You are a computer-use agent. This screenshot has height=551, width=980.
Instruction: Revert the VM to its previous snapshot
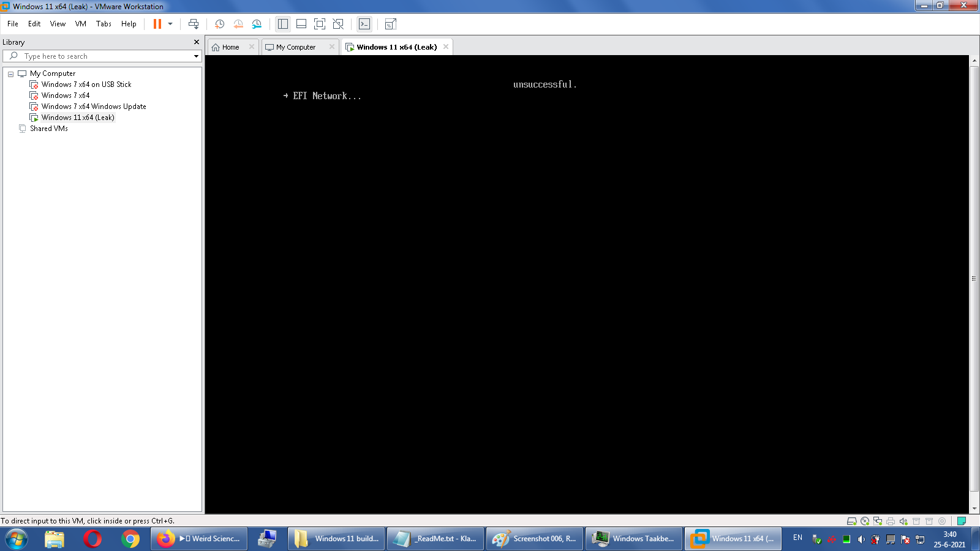(x=238, y=24)
